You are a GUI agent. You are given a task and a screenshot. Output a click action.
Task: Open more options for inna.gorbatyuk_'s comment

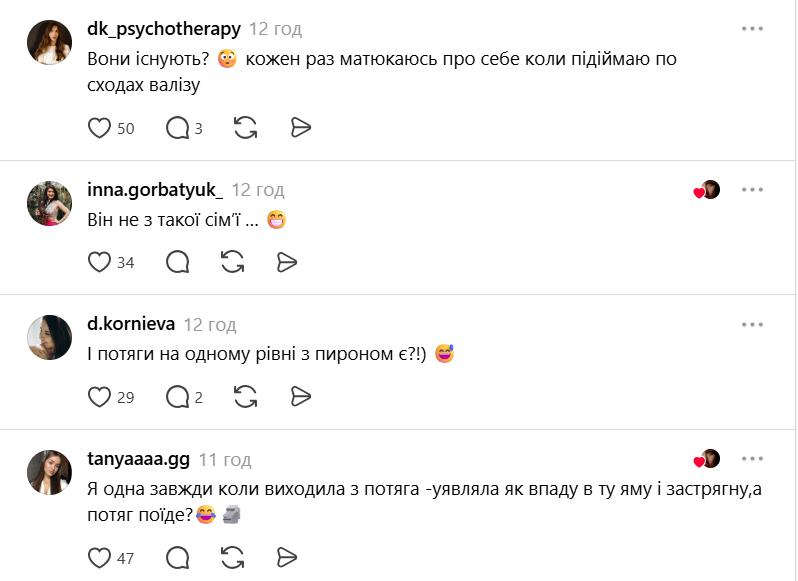[x=752, y=190]
